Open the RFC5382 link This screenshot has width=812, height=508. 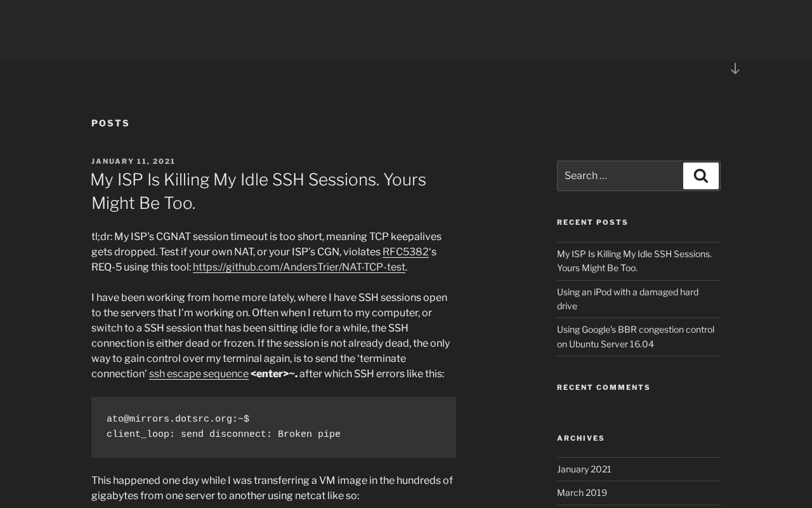[405, 251]
